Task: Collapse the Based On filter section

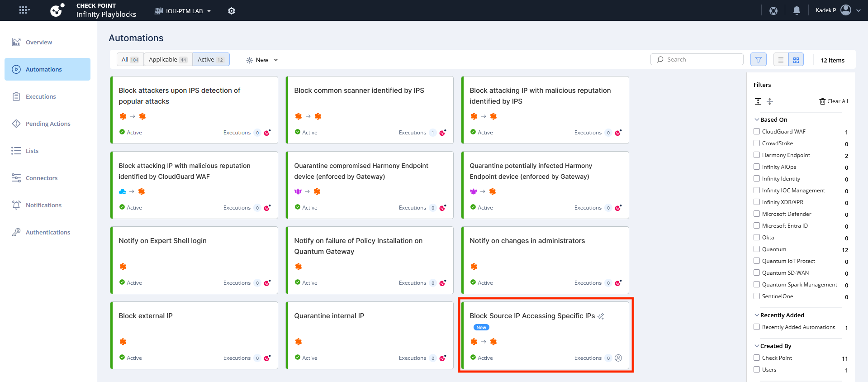Action: click(757, 119)
